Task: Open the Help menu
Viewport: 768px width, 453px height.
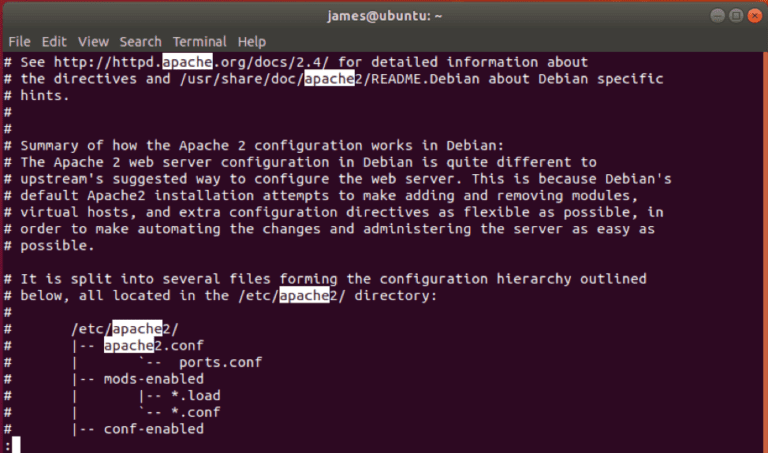Action: point(252,42)
